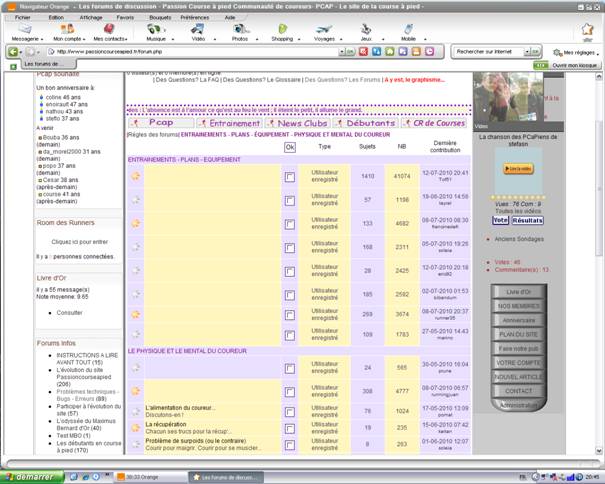Click the Mes réglages gear icon

tap(557, 52)
